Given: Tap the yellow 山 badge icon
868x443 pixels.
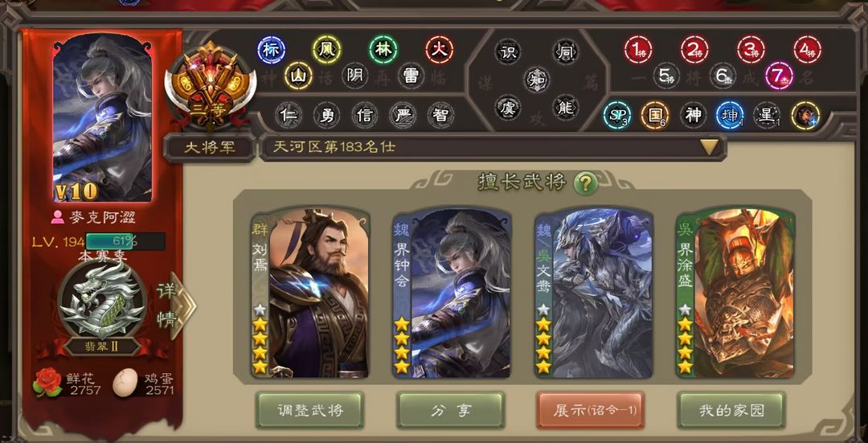Looking at the screenshot, I should coord(299,76).
